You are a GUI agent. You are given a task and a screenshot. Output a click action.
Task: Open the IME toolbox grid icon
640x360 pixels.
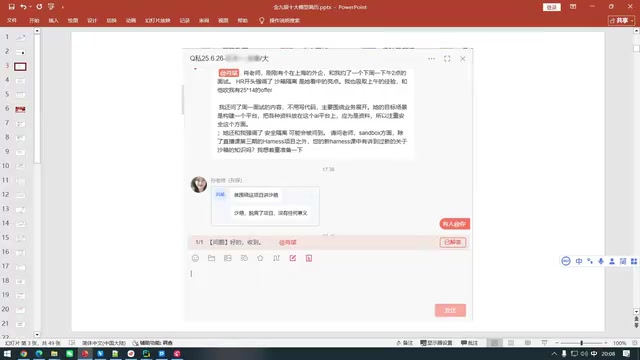(634, 261)
